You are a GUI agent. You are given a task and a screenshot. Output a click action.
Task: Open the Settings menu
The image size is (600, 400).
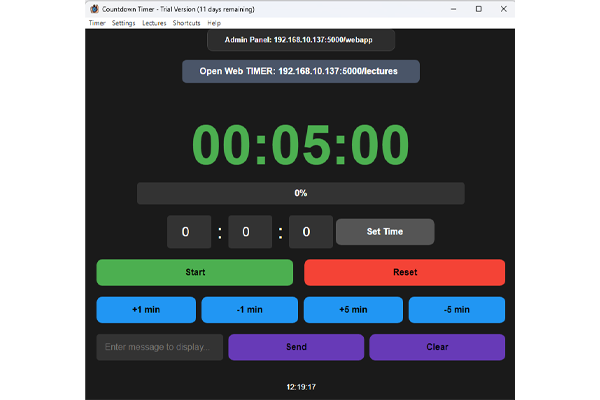click(123, 23)
